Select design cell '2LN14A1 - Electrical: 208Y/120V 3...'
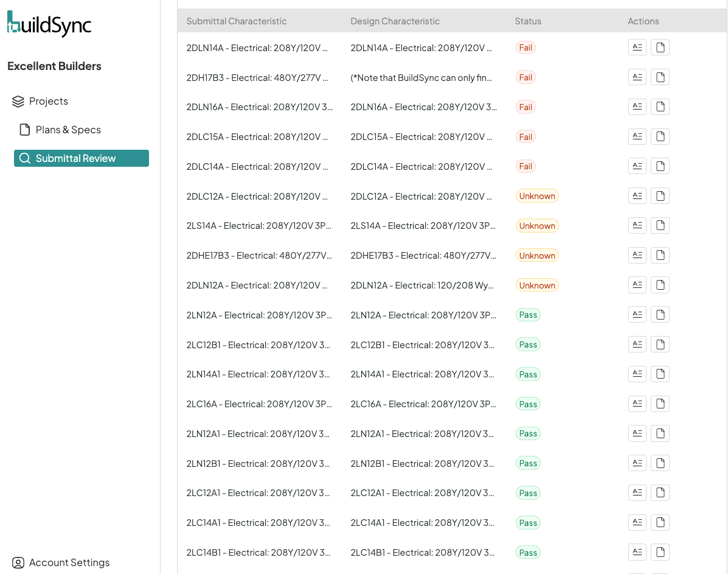The width and height of the screenshot is (728, 574). coord(422,374)
